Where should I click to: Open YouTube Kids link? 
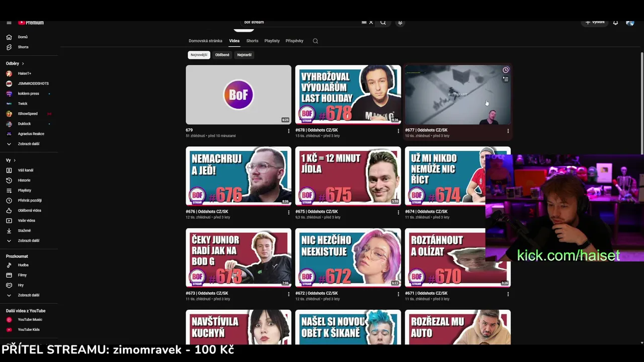(29, 330)
